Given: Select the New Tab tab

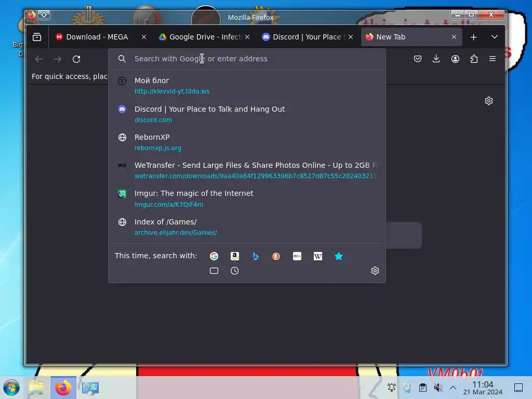Looking at the screenshot, I should (x=411, y=37).
